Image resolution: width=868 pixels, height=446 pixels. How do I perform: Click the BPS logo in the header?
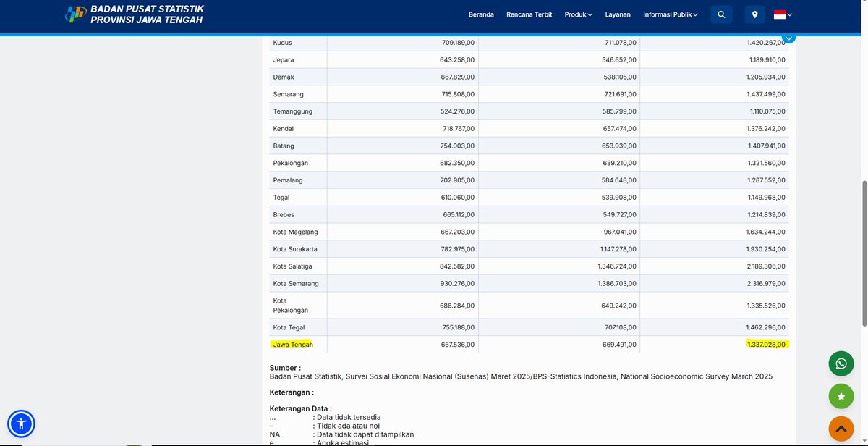click(x=75, y=14)
